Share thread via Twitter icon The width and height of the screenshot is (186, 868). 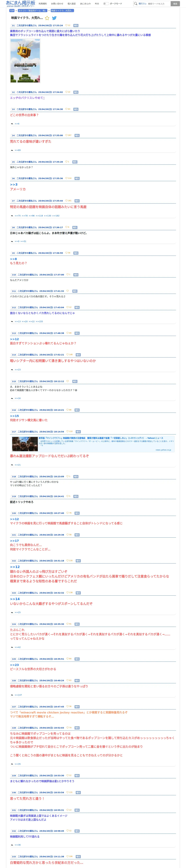point(54,18)
